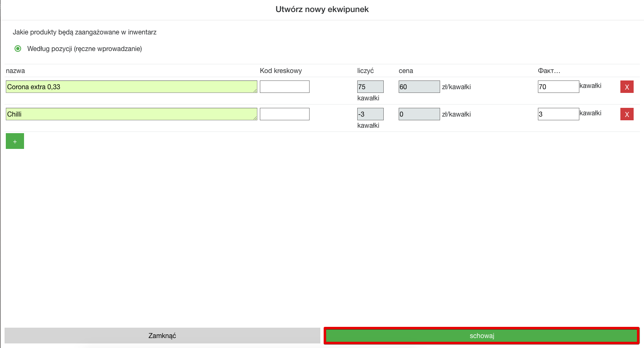The image size is (644, 348).
Task: Click the count field showing 75
Action: [x=370, y=87]
